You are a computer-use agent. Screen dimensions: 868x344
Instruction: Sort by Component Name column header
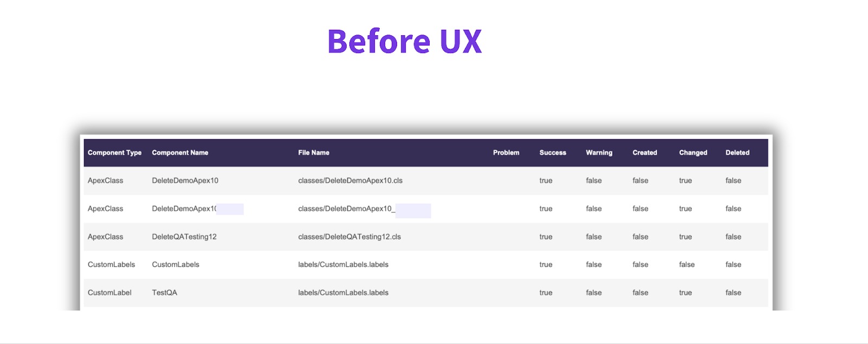(180, 153)
